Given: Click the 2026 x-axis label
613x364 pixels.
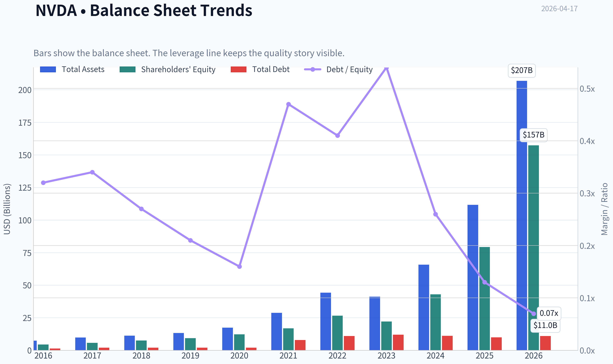Looking at the screenshot, I should (x=533, y=356).
